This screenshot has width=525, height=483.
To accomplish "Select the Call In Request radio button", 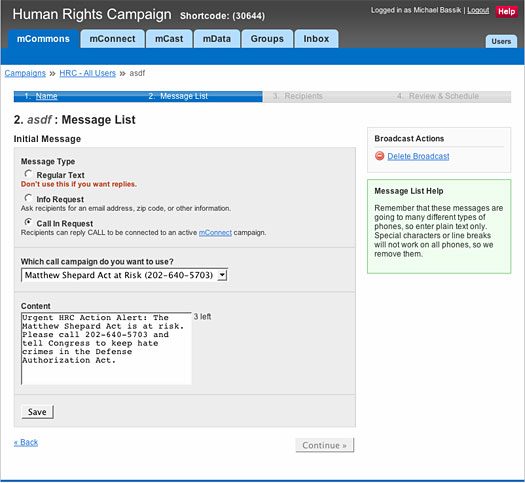I will tap(28, 222).
